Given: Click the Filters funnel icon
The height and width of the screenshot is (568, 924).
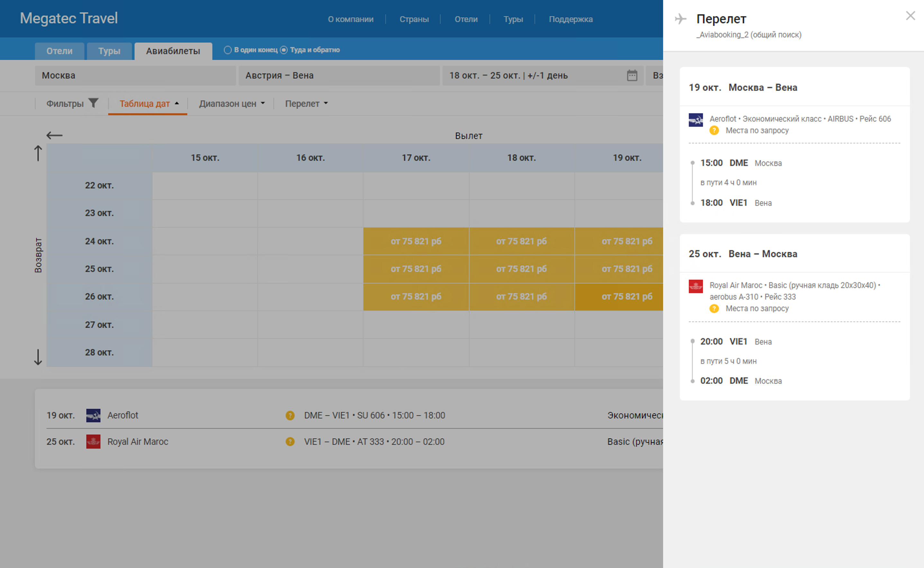Looking at the screenshot, I should pyautogui.click(x=93, y=103).
